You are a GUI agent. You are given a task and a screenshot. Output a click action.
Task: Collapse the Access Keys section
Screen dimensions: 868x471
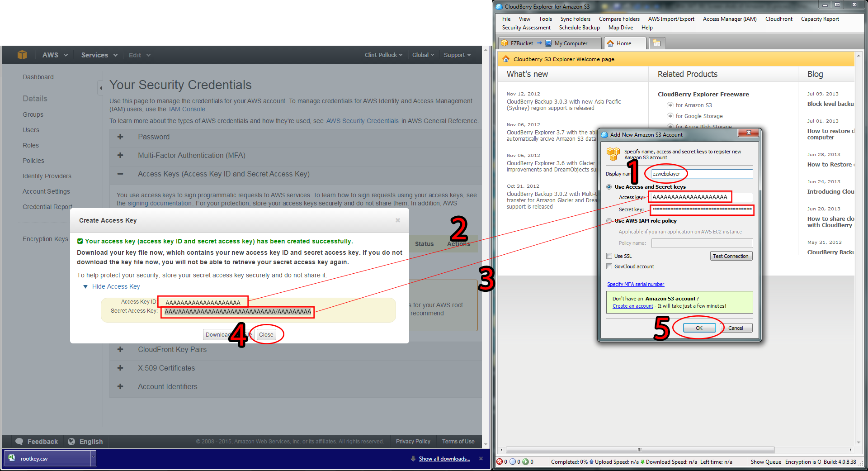[120, 174]
